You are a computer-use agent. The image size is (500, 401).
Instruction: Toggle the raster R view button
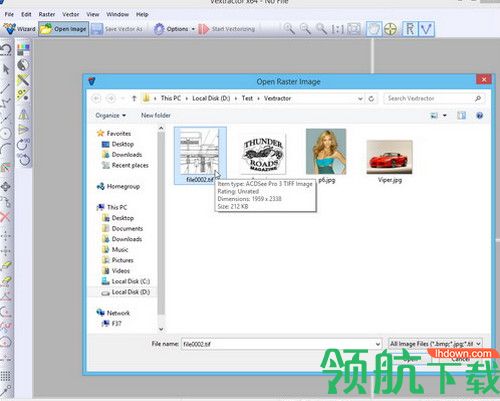click(x=410, y=29)
